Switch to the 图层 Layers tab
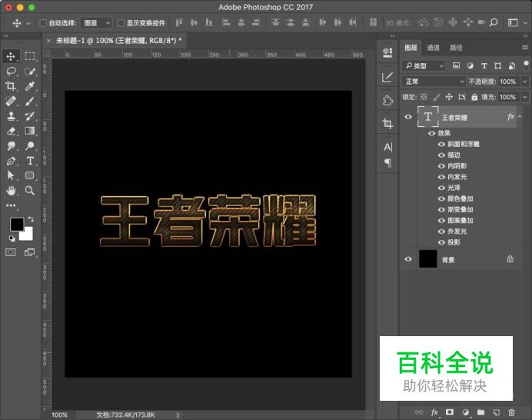 click(x=411, y=48)
